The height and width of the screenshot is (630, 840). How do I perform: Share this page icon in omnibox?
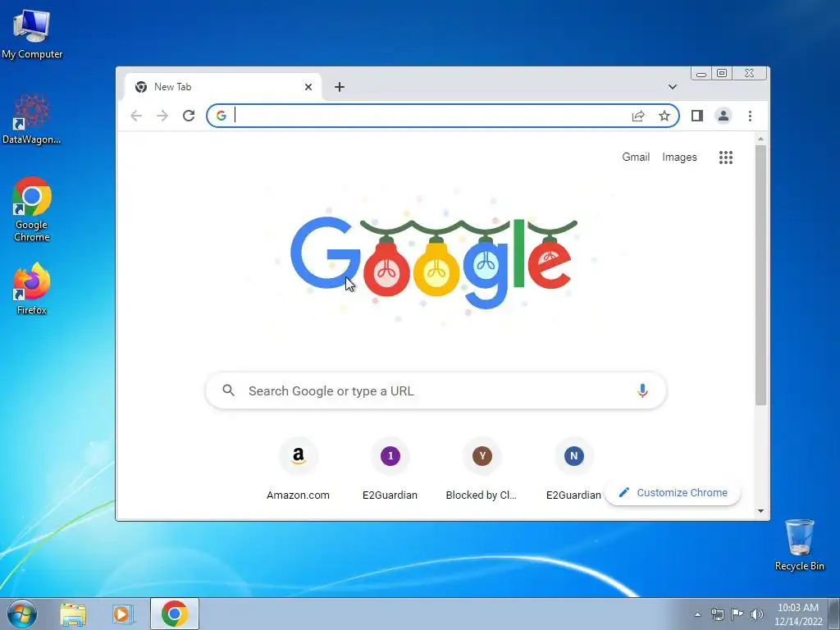tap(638, 116)
